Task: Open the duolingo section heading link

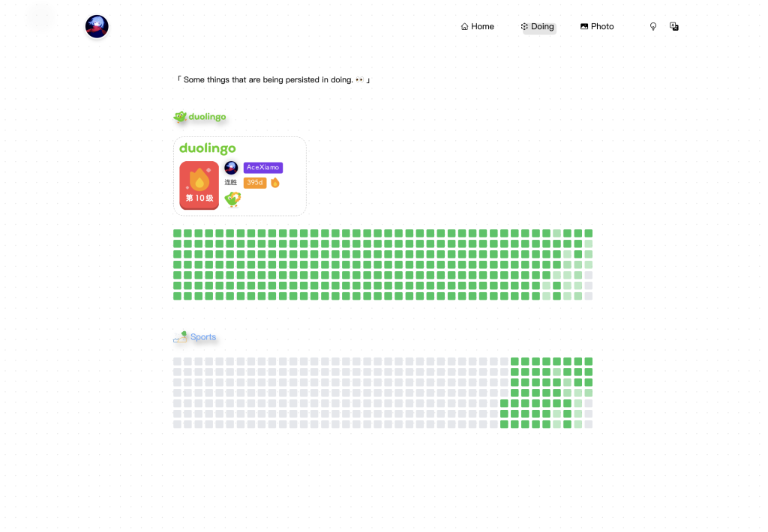Action: (x=207, y=117)
